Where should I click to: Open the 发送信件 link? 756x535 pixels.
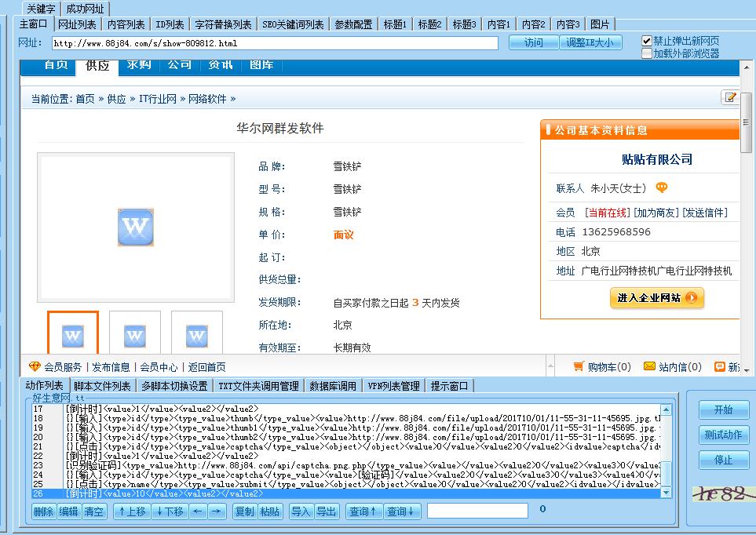[705, 213]
